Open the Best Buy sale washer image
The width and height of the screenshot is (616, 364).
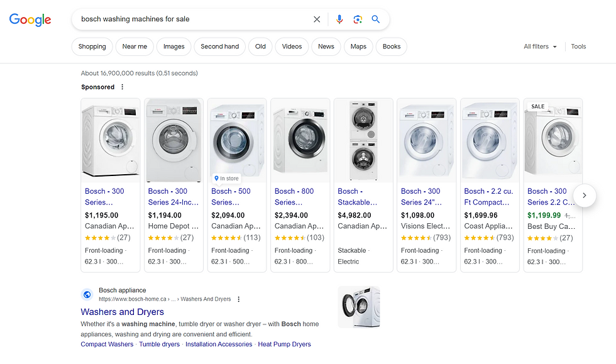tap(553, 140)
